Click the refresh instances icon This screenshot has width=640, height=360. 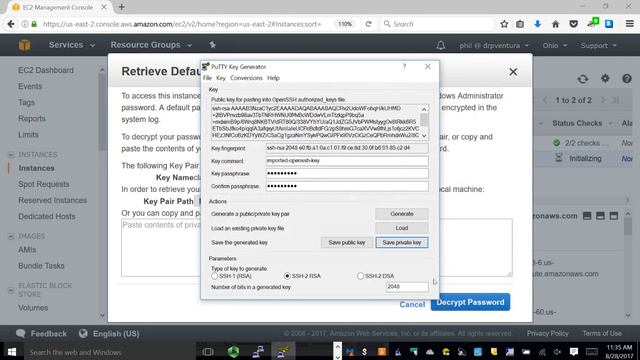583,79
